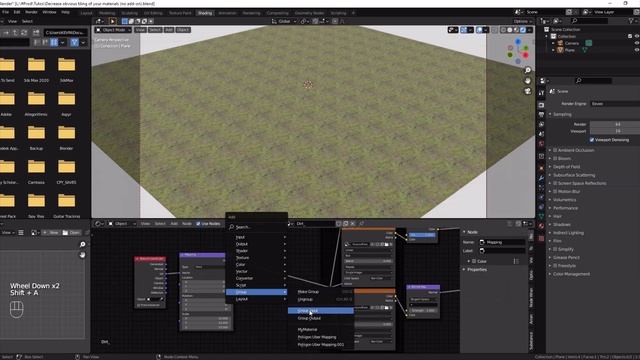Open the Vector category in Add menu
This screenshot has height=360, width=640.
point(257,271)
